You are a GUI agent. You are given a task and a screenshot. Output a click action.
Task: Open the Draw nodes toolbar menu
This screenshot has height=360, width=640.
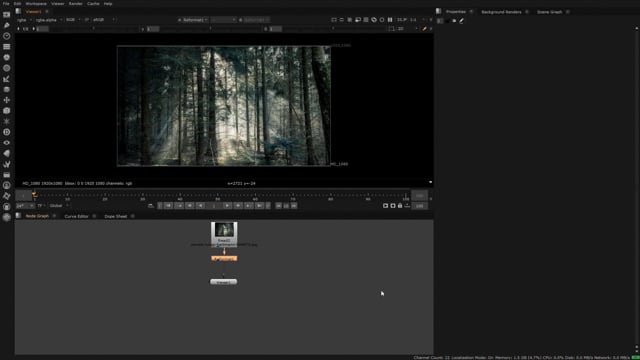[x=7, y=25]
